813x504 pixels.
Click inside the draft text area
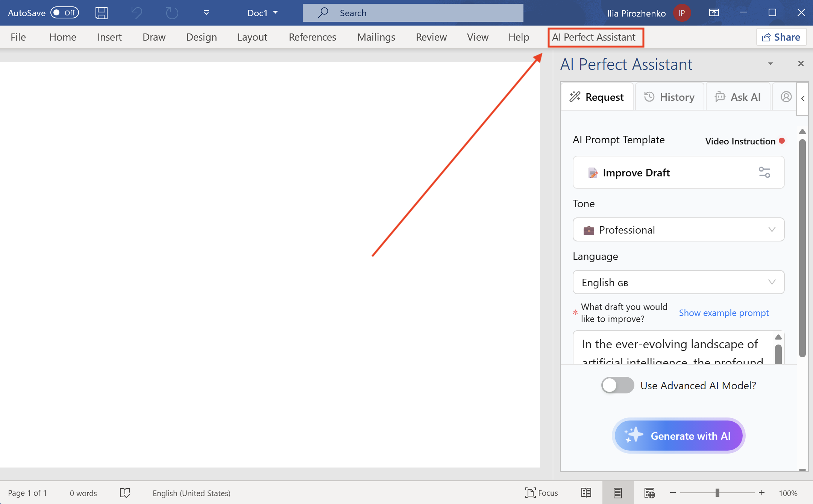(673, 348)
